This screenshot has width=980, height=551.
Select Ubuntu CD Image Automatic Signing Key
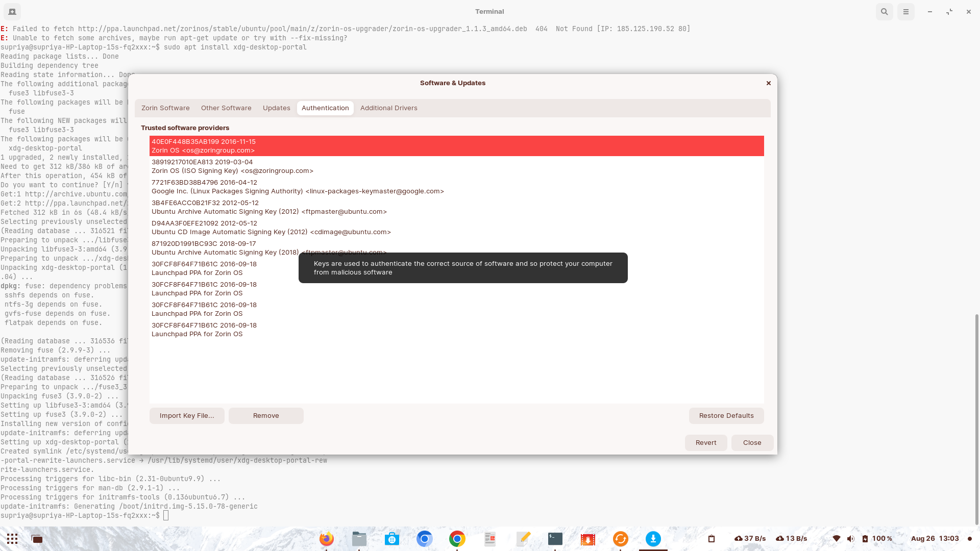[457, 228]
